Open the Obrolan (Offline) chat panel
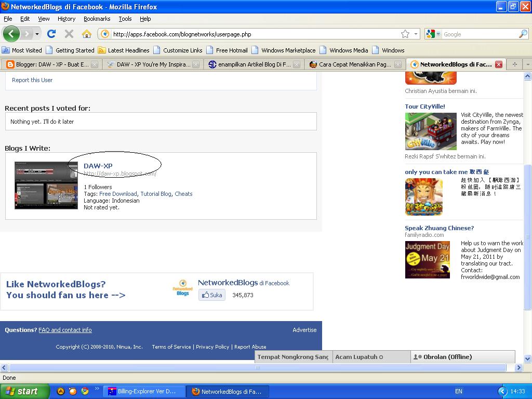The image size is (532, 399). click(x=463, y=357)
